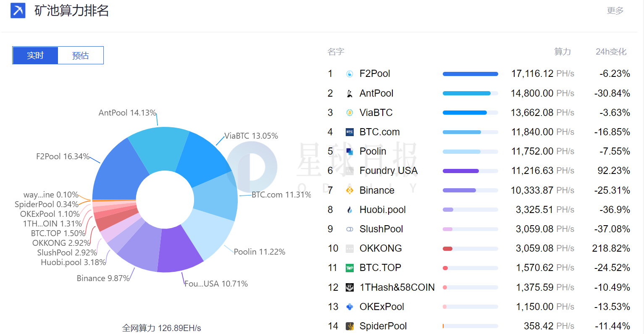Open the AntPool pool name link
The height and width of the screenshot is (334, 644).
[x=376, y=93]
